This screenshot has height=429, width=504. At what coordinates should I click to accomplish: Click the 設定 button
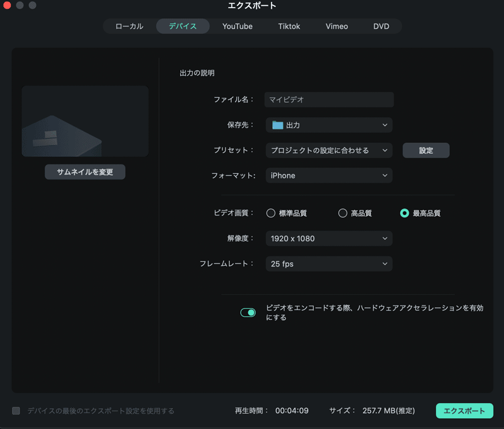coord(426,151)
